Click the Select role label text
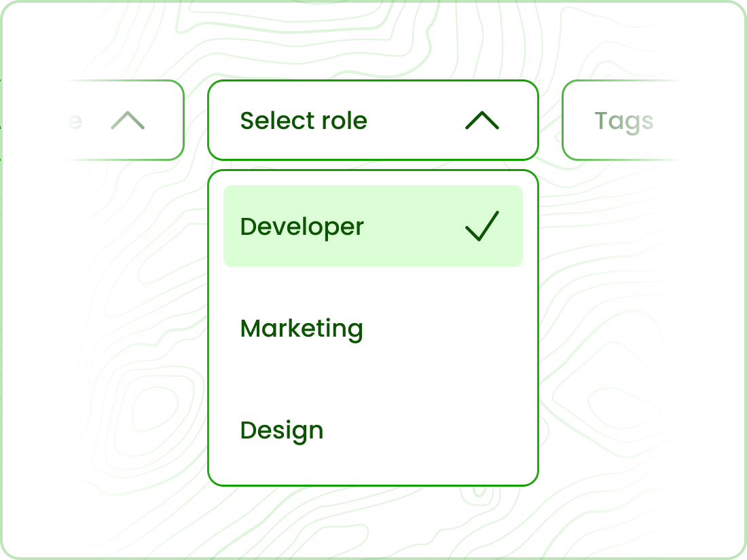The height and width of the screenshot is (560, 747). pos(304,120)
